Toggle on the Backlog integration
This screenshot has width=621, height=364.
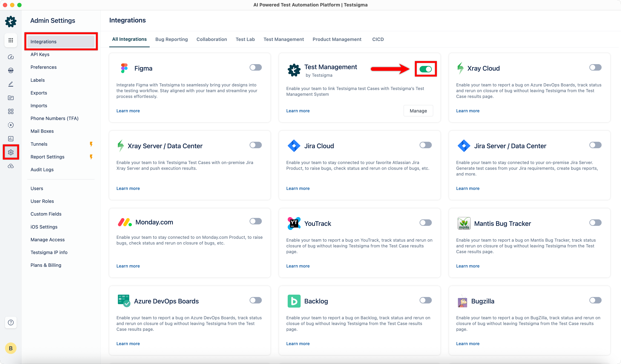[x=425, y=300]
